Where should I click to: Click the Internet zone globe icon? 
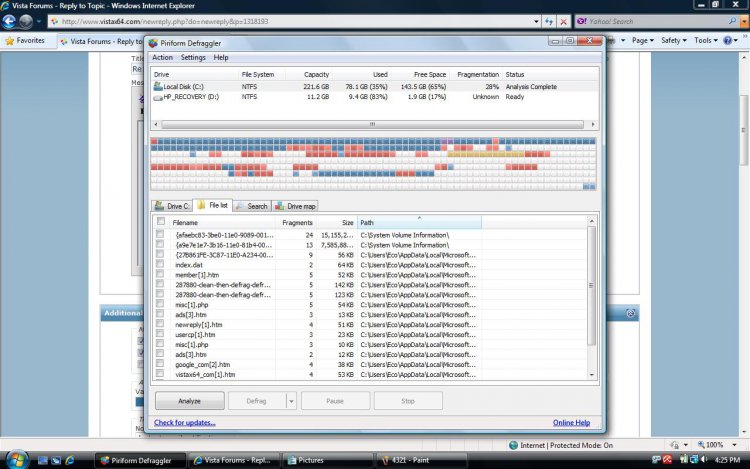coord(513,445)
